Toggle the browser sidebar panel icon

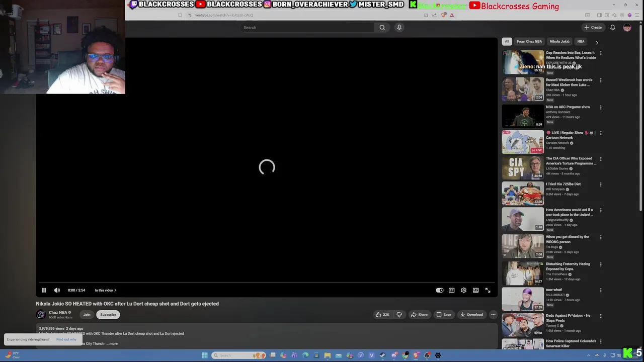tap(599, 15)
